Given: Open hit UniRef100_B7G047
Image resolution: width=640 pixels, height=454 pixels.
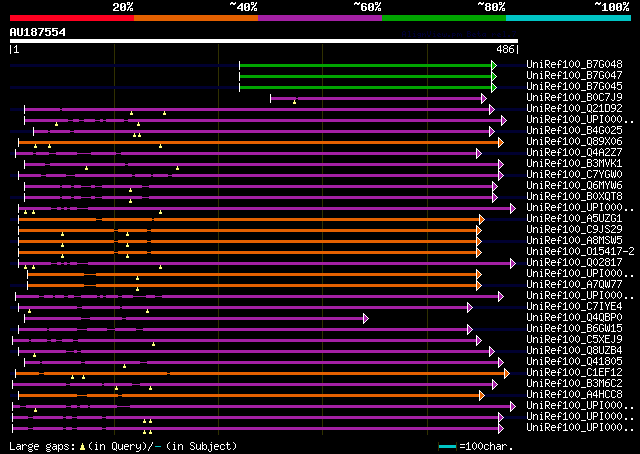Looking at the screenshot, I should [x=574, y=75].
